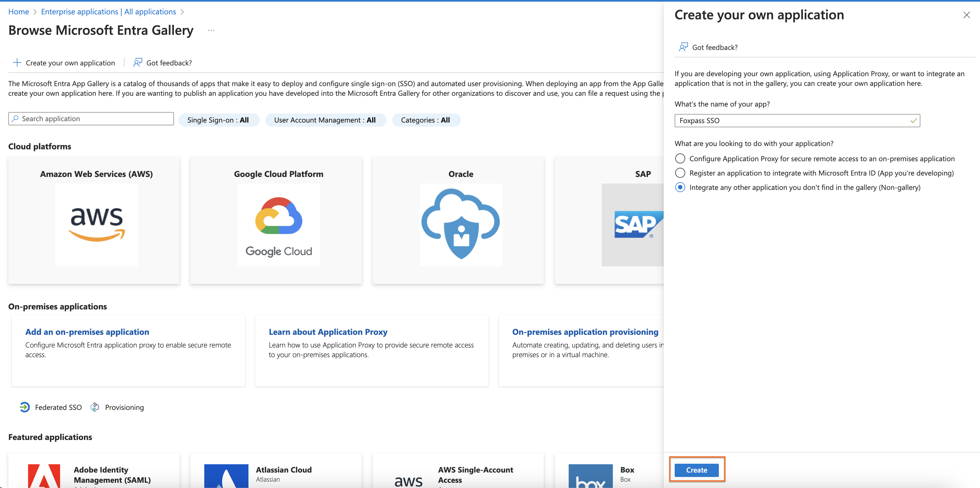
Task: Close the Create your own application panel
Action: click(966, 15)
